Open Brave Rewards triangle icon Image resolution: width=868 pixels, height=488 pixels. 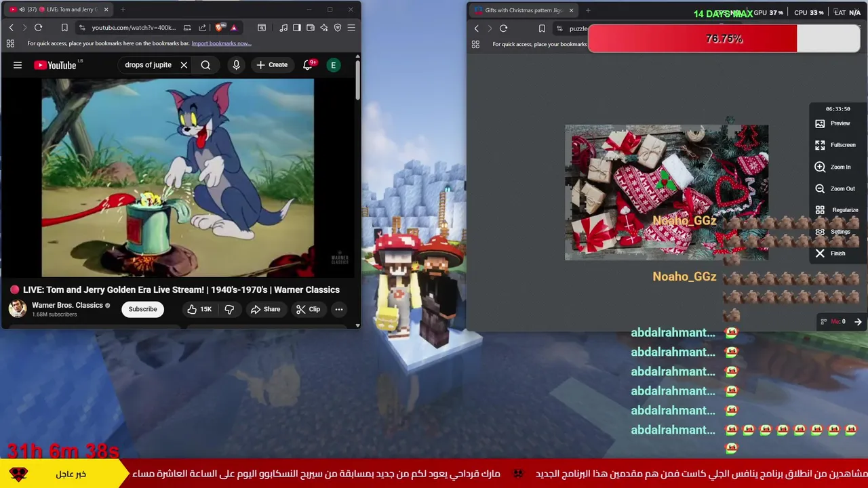(x=233, y=28)
